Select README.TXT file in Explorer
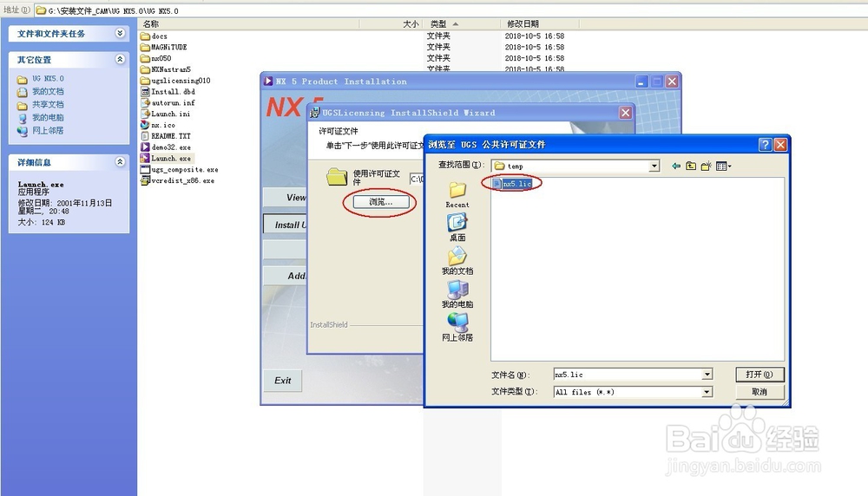 pos(166,136)
